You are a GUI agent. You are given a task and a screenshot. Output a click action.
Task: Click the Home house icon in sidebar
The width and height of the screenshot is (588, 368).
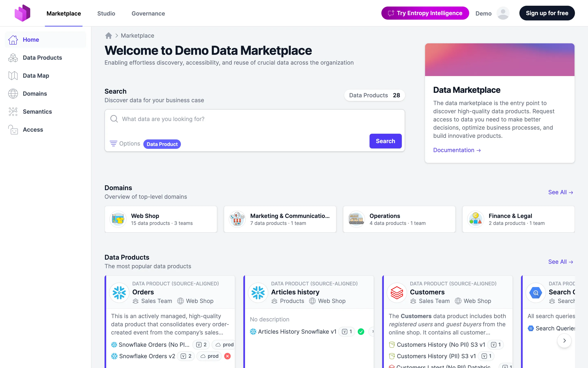(13, 40)
